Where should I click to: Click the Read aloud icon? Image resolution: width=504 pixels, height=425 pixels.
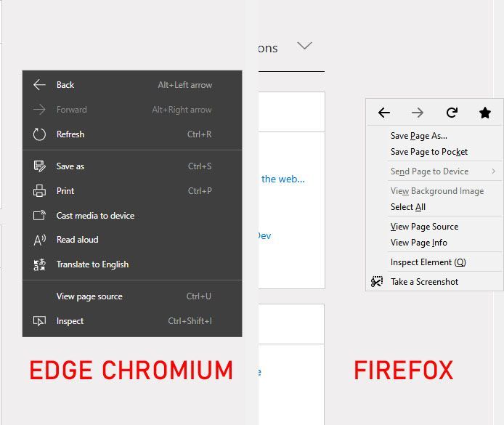click(x=39, y=240)
